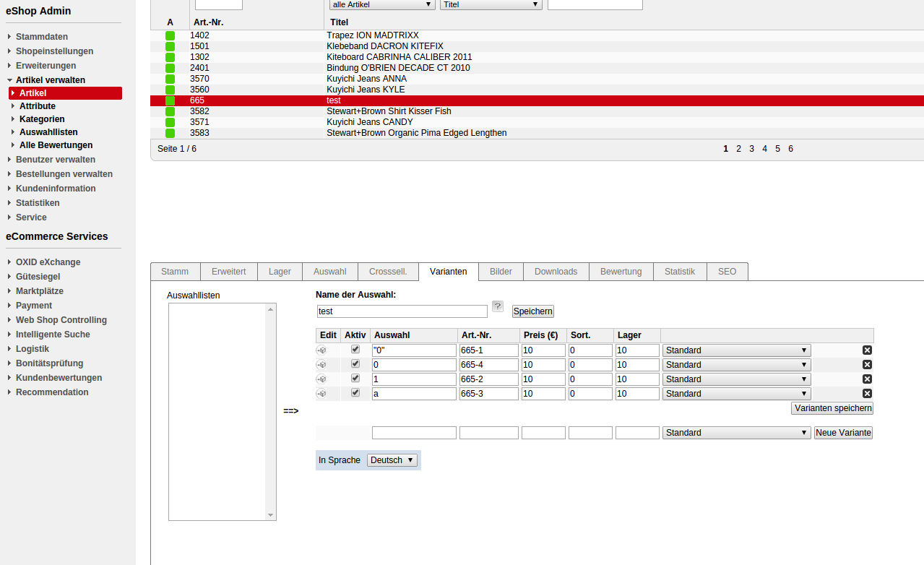Open the Standard dropdown for variant 665-4
The height and width of the screenshot is (565, 924).
736,365
